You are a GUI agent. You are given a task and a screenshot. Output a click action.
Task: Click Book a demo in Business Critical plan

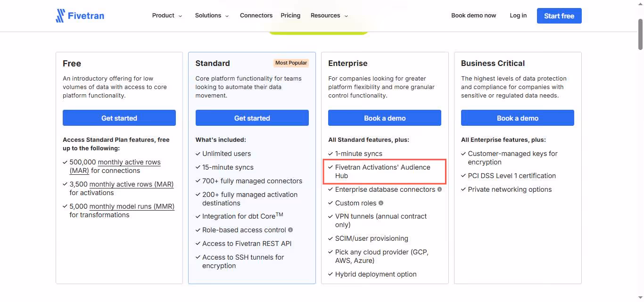coord(518,118)
